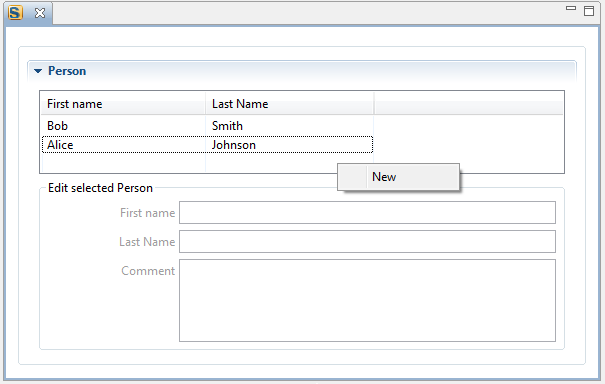Select the Smith last name cell
The height and width of the screenshot is (384, 605).
(289, 126)
